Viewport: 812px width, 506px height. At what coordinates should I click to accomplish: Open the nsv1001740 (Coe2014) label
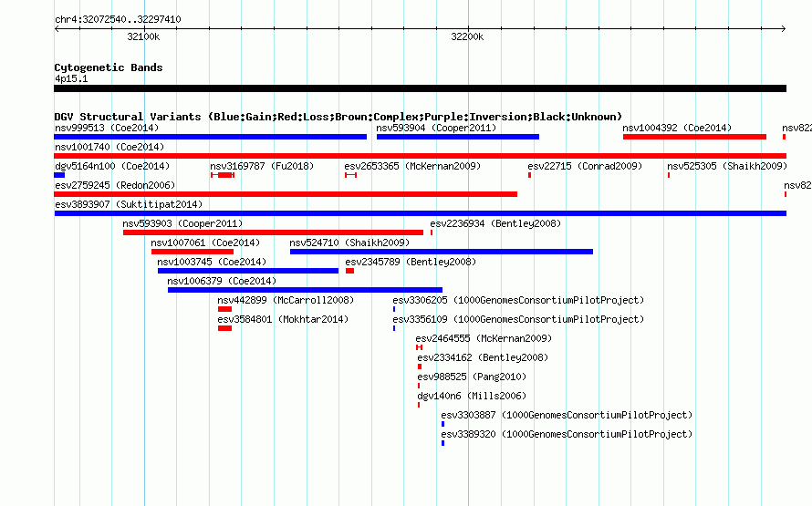pyautogui.click(x=109, y=147)
